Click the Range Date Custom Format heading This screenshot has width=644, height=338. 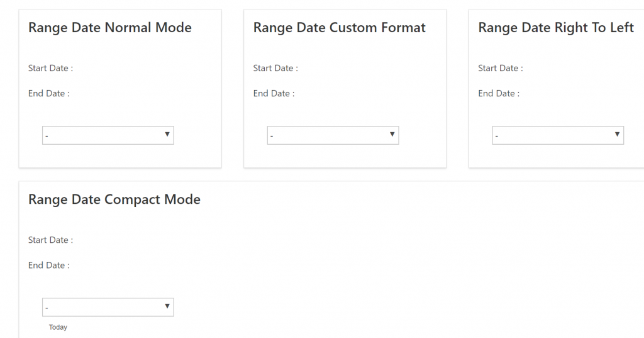(x=339, y=28)
